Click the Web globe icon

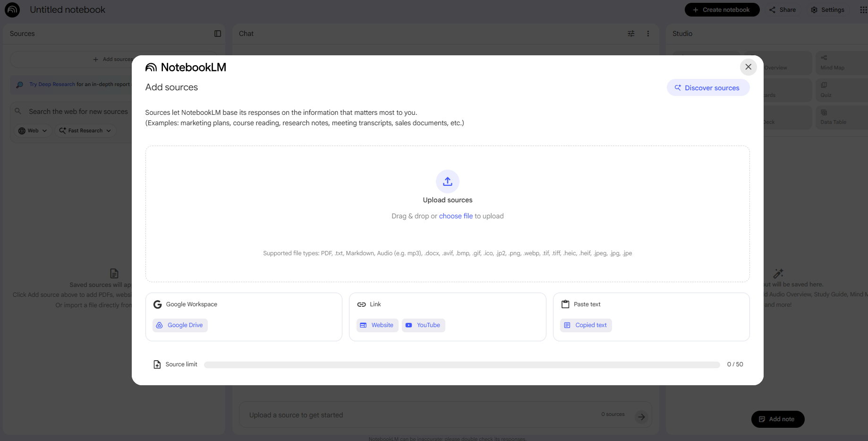pos(22,131)
